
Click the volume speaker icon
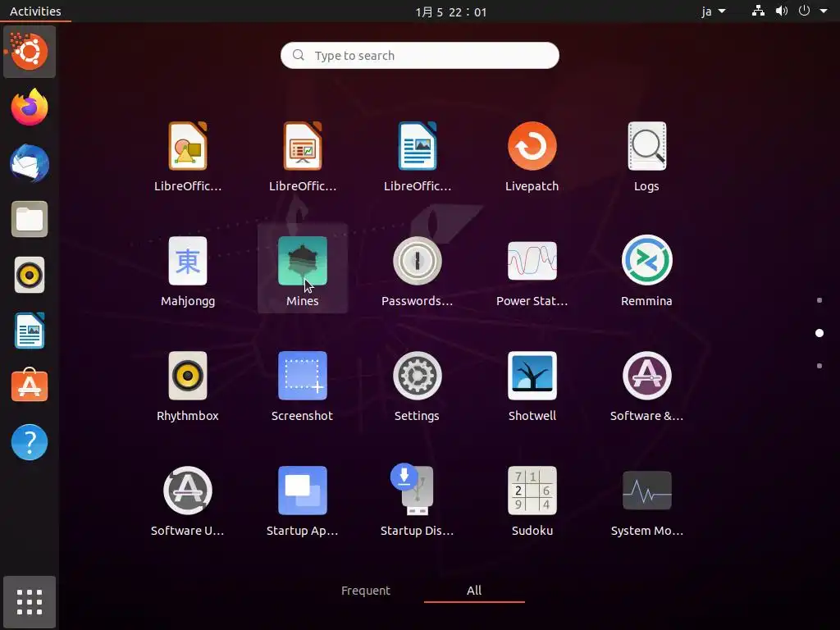(782, 11)
